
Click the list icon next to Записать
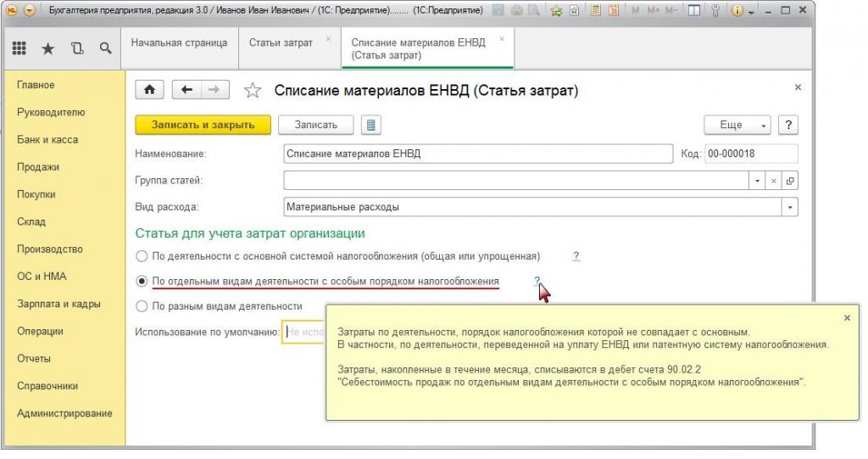click(371, 125)
